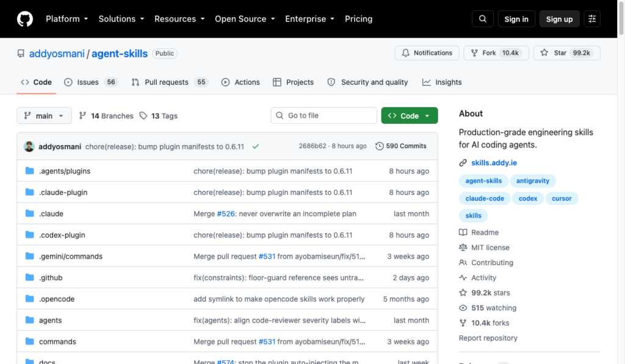The width and height of the screenshot is (625, 364).
Task: Expand the Enterprise menu
Action: click(x=309, y=19)
